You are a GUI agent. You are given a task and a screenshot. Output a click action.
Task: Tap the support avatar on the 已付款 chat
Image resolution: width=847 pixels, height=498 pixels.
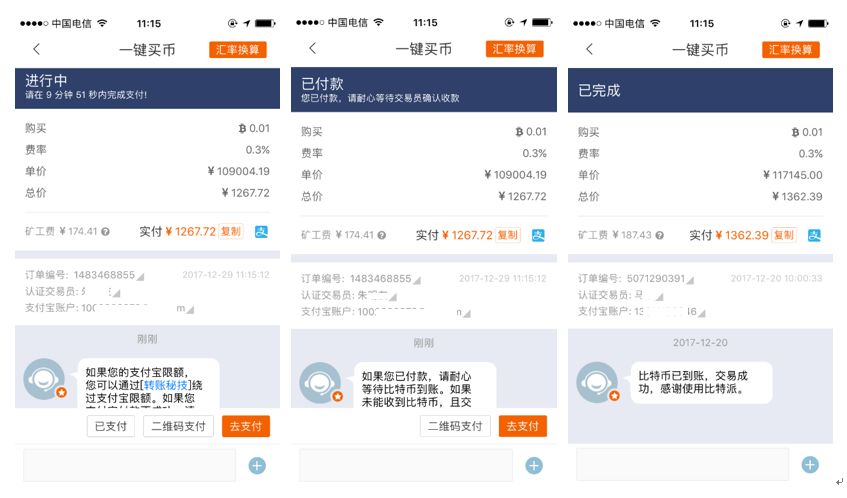pyautogui.click(x=320, y=382)
